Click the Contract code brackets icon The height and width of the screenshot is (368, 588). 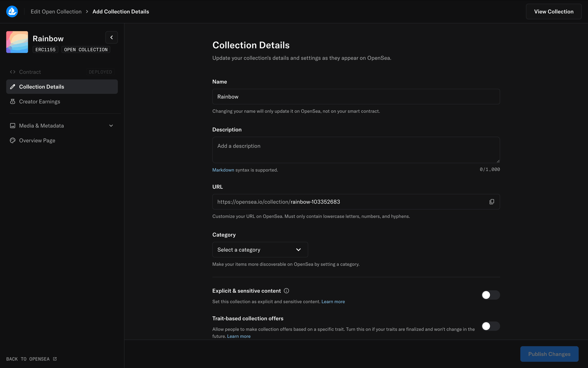pos(13,72)
